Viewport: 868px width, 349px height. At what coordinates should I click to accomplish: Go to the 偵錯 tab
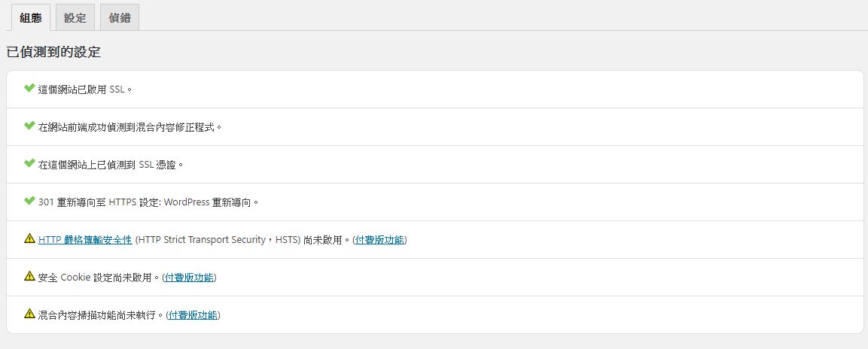(119, 17)
